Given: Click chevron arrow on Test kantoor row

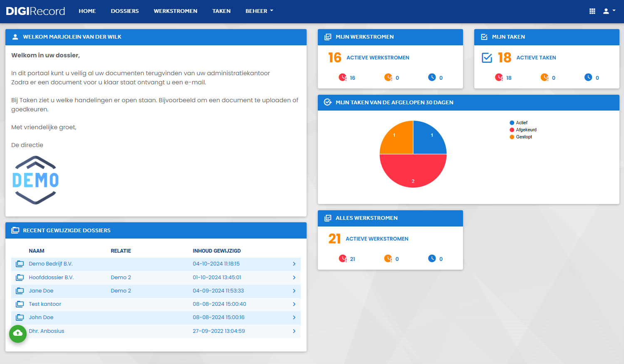Looking at the screenshot, I should (x=294, y=304).
